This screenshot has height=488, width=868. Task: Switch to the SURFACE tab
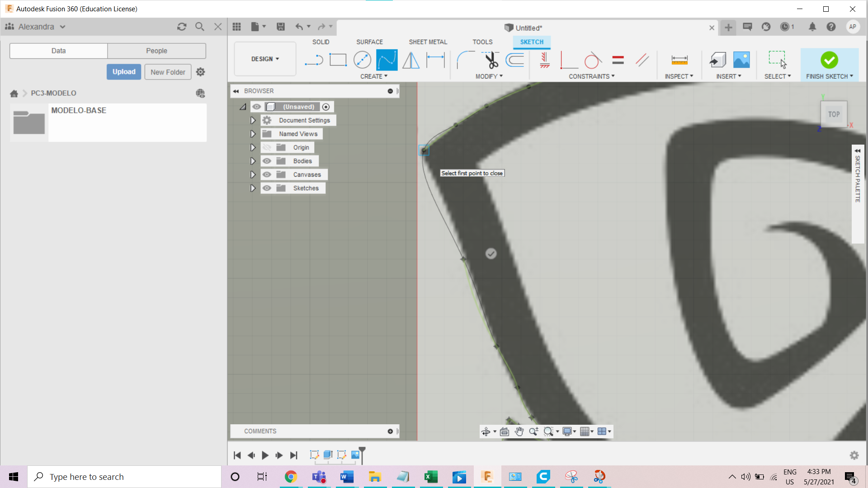pos(369,42)
